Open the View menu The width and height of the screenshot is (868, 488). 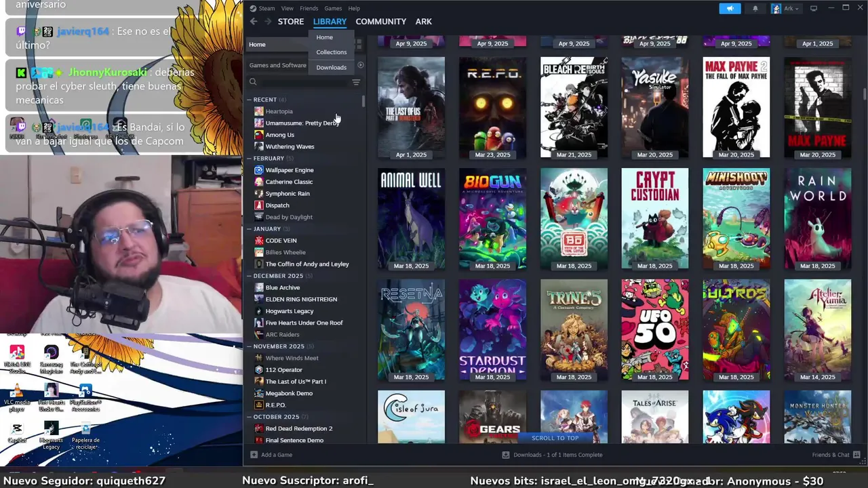(288, 8)
